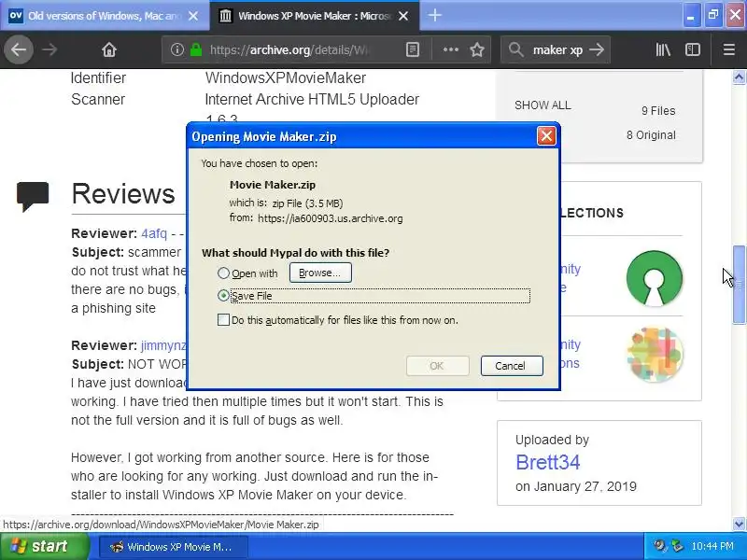Click the vertical scrollbar thumb

click(x=739, y=285)
